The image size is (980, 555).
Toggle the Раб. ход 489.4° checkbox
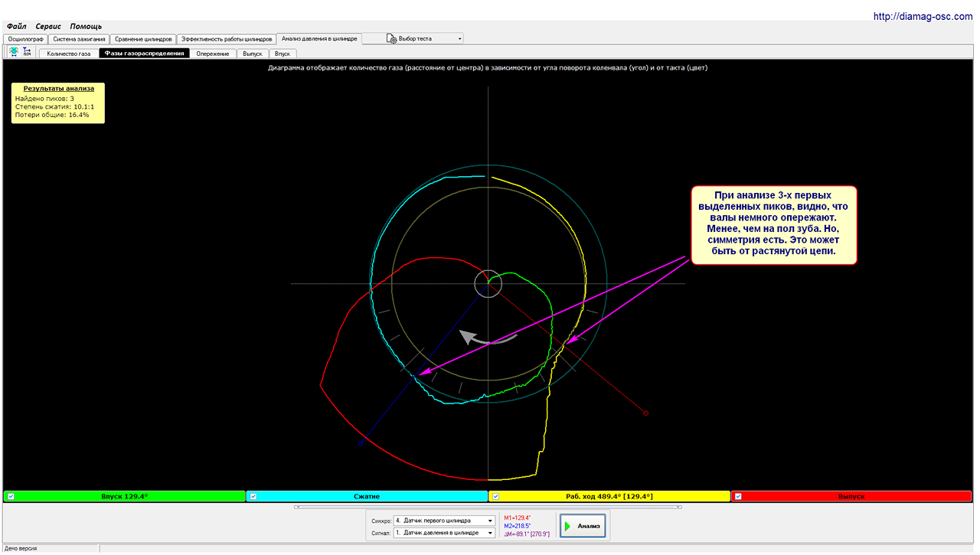[x=495, y=496]
